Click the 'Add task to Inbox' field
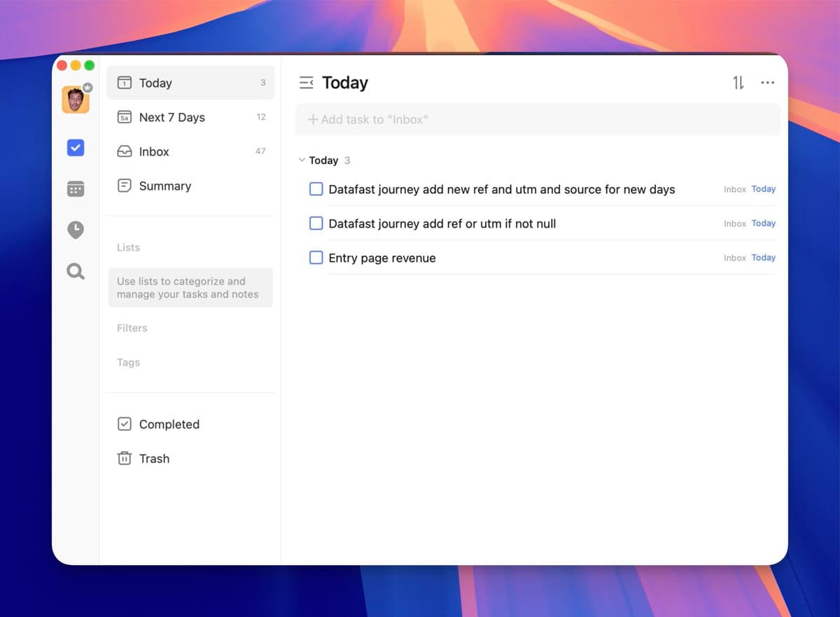This screenshot has height=617, width=840. coord(538,120)
